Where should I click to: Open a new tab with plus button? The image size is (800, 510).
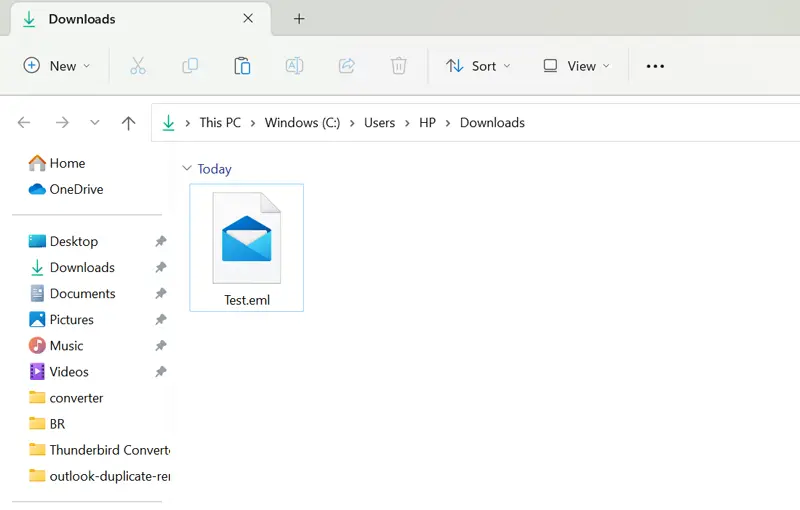[x=299, y=19]
